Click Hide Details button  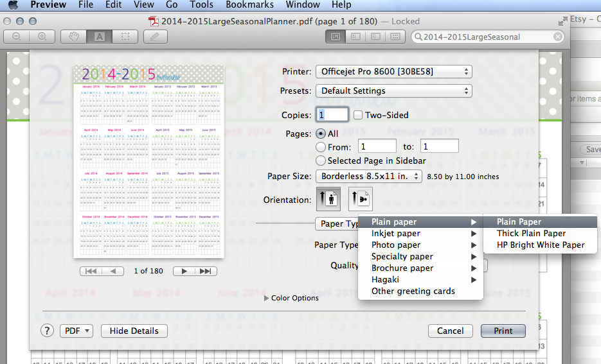click(134, 331)
